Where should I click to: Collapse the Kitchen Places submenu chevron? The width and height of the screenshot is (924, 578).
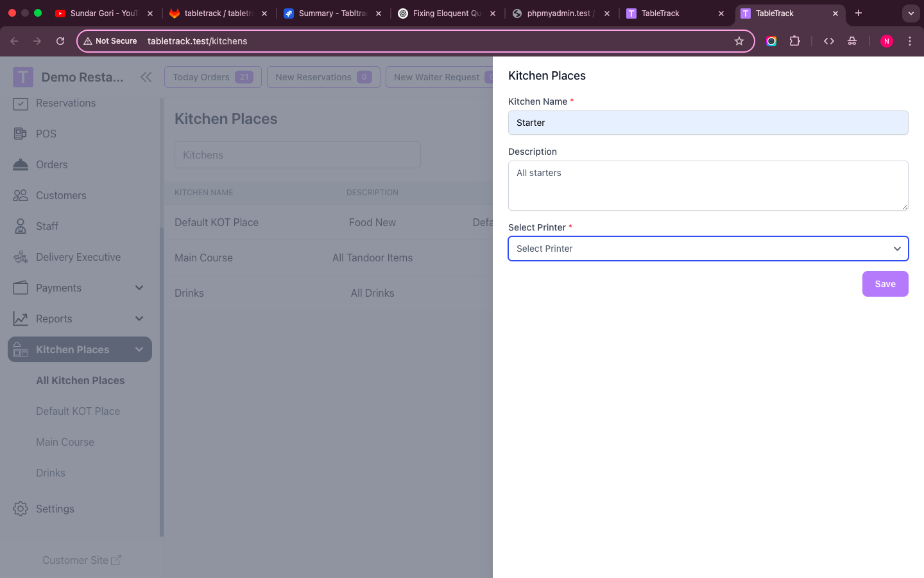[x=139, y=349]
